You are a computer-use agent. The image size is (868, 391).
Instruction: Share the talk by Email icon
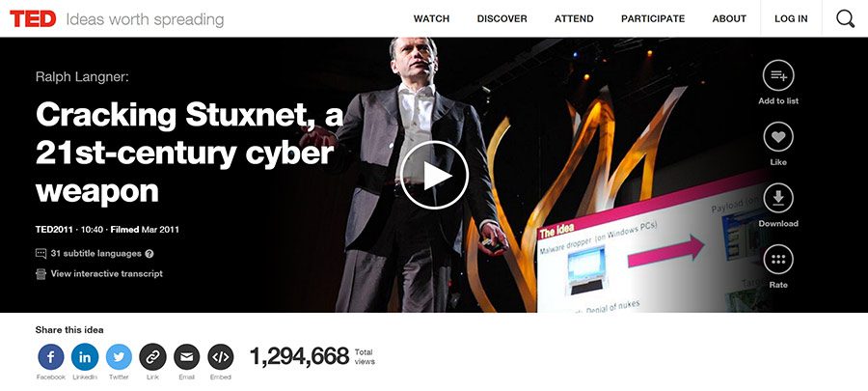click(186, 357)
